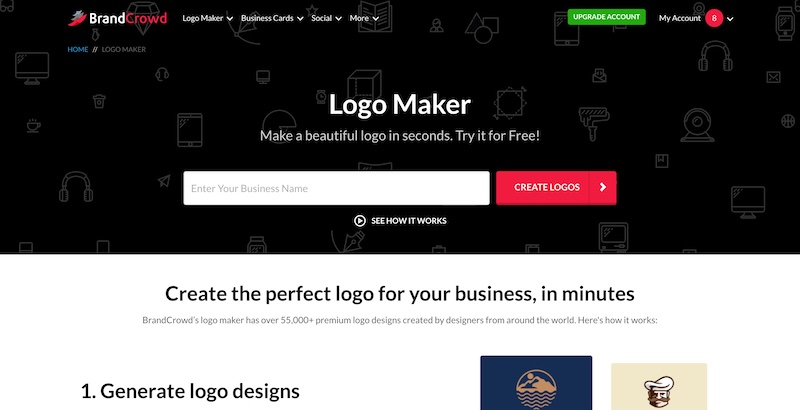Follow the Home breadcrumb link

(x=78, y=49)
